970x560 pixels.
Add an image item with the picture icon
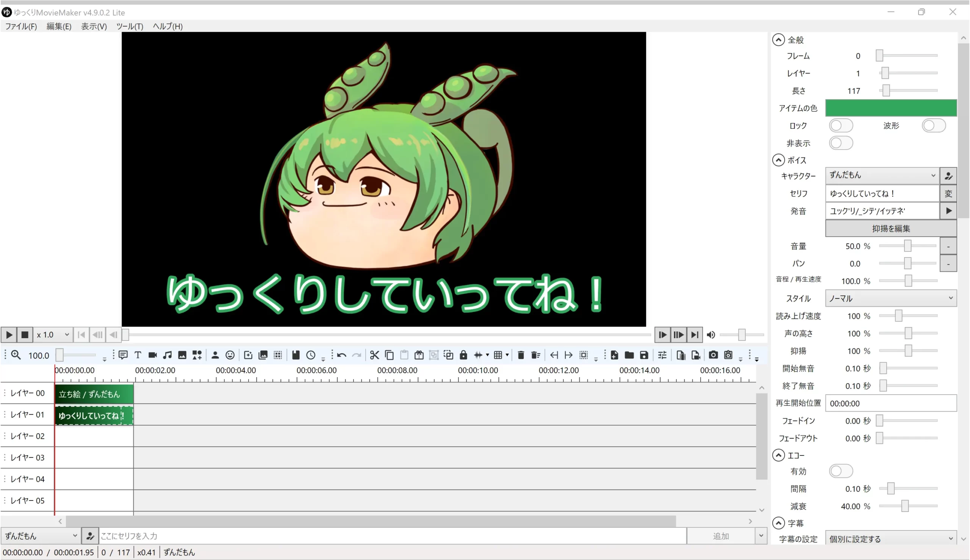(182, 355)
